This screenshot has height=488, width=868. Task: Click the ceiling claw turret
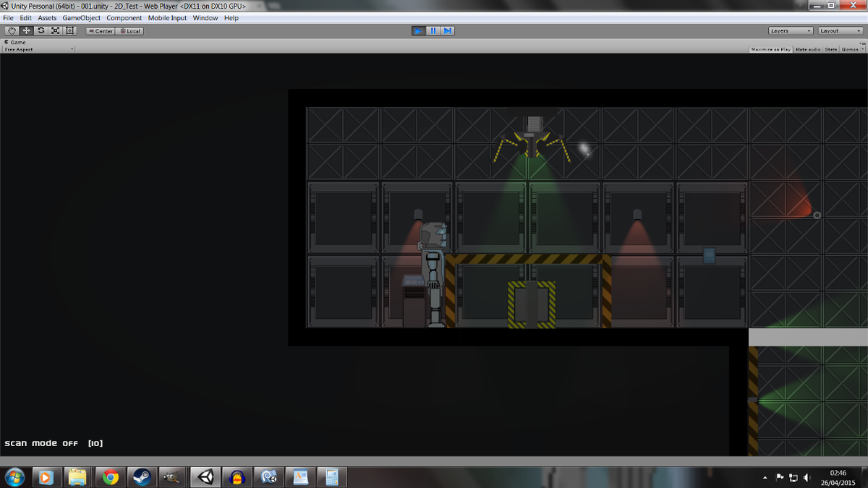tap(532, 138)
